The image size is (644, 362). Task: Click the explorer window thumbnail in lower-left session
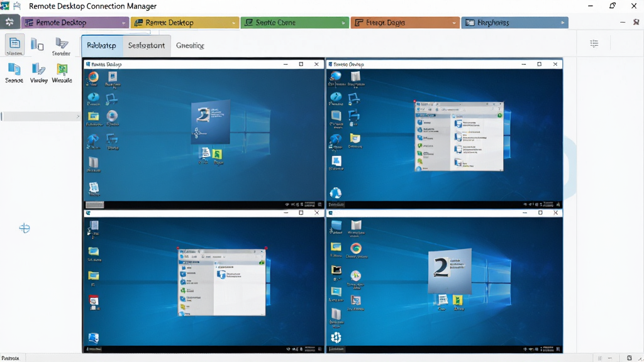222,282
